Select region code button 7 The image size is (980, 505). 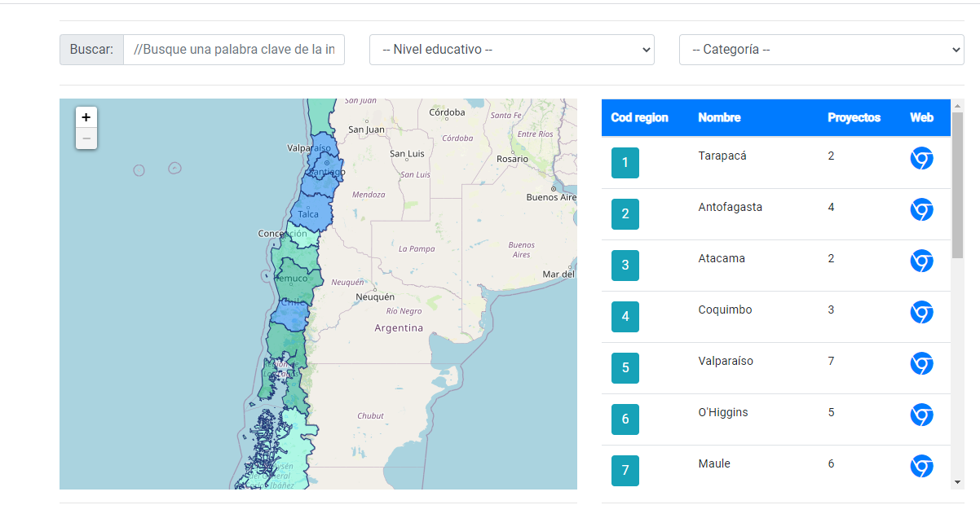(x=625, y=471)
